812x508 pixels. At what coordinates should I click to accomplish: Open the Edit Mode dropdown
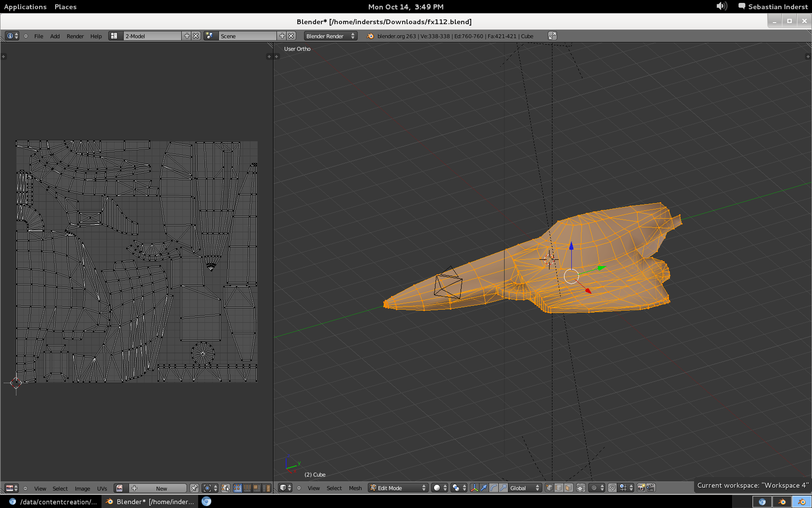click(398, 488)
